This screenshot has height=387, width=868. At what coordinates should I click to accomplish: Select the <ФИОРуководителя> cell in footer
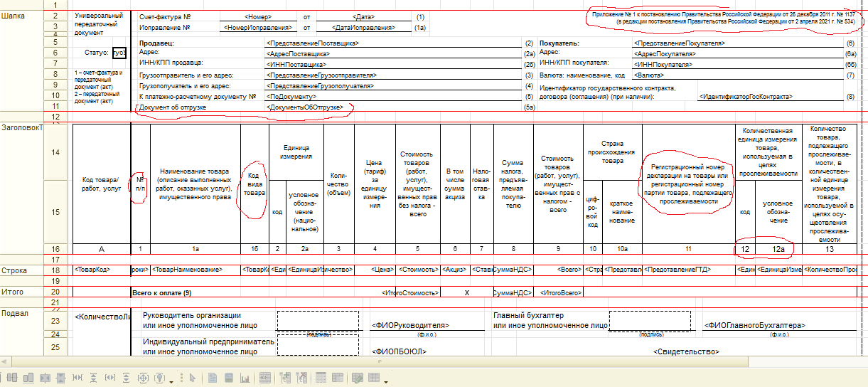405,326
